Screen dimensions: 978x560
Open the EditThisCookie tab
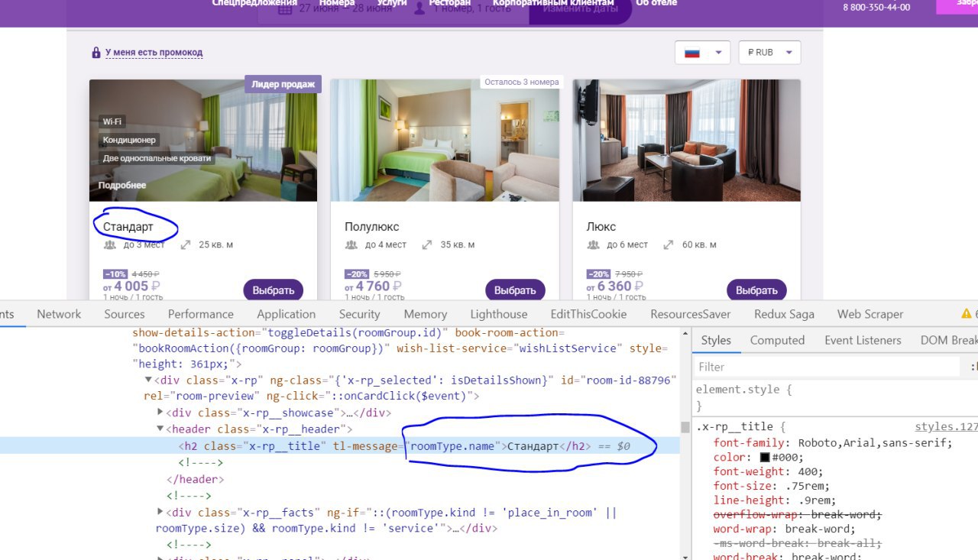(588, 314)
